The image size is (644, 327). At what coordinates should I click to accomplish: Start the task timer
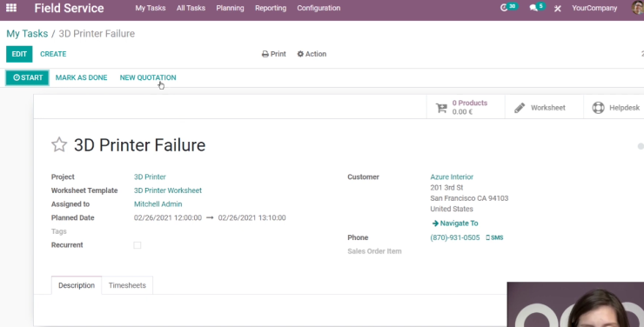pyautogui.click(x=28, y=77)
